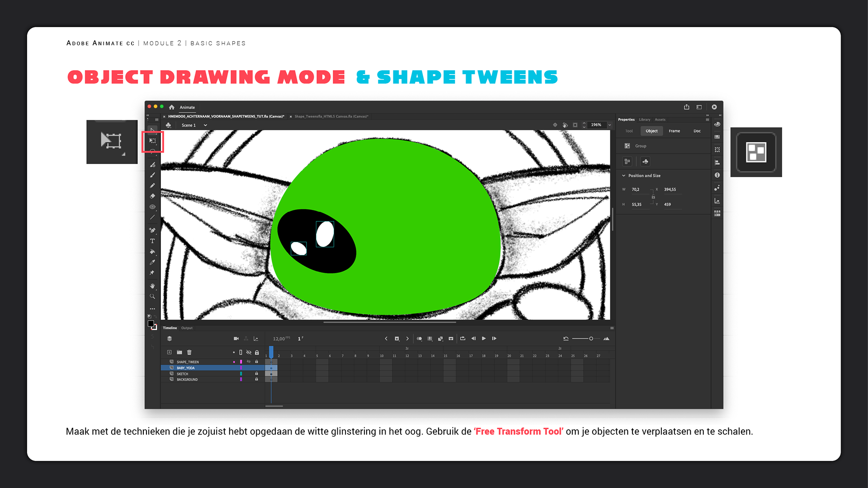Switch to the Library panel tab
Viewport: 868px width, 488px height.
click(x=644, y=120)
